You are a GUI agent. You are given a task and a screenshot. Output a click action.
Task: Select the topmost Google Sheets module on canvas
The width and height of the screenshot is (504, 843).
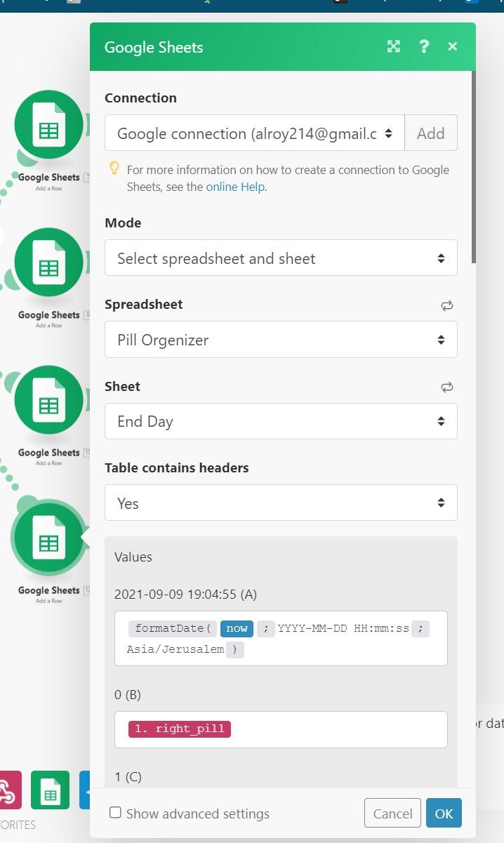pyautogui.click(x=49, y=124)
